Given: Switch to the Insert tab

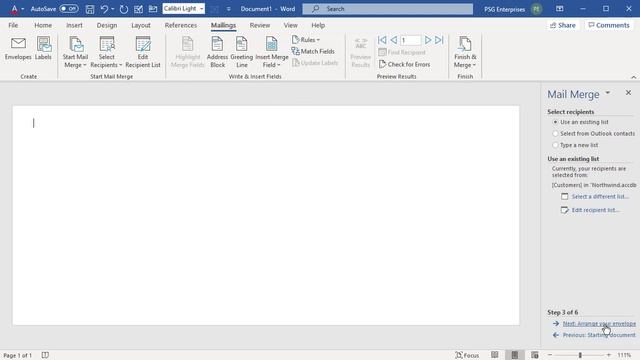Looking at the screenshot, I should tap(74, 25).
